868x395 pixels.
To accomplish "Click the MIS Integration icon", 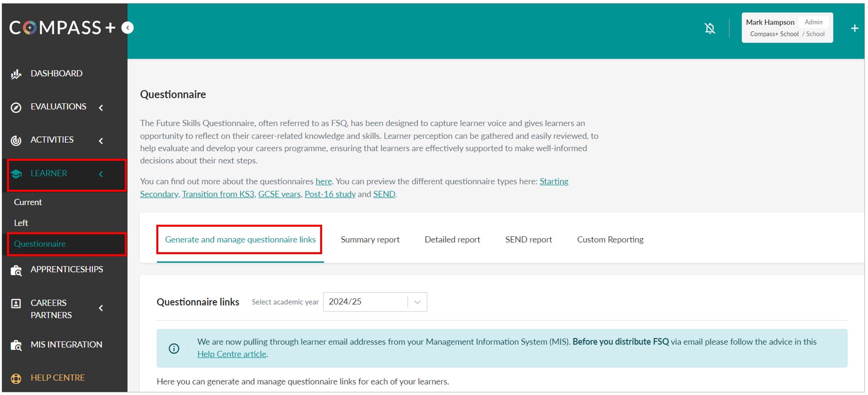I will click(x=16, y=345).
